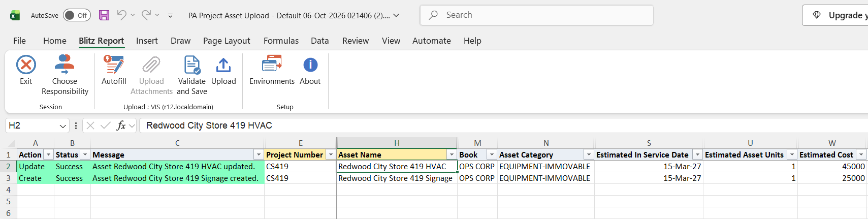Click the Undo arrow
868x219 pixels.
pos(121,15)
